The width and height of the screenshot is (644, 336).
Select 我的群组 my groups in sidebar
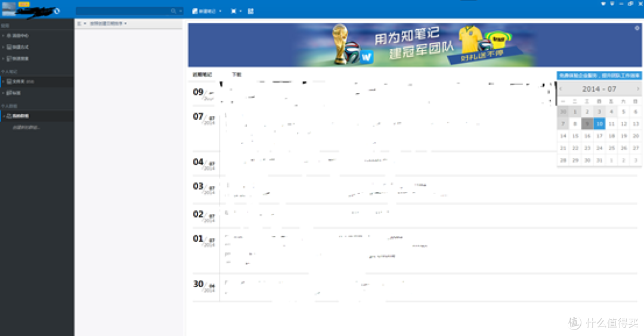click(x=20, y=116)
